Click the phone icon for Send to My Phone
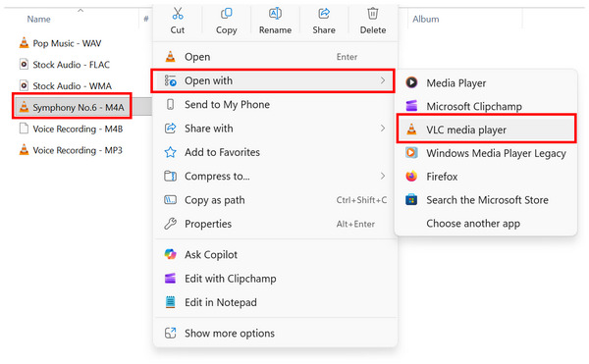The height and width of the screenshot is (364, 589). coord(170,104)
